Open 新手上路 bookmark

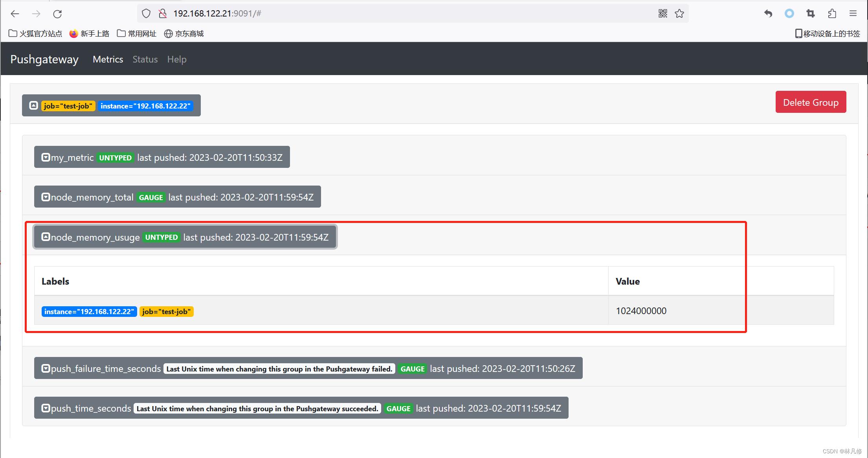point(90,34)
